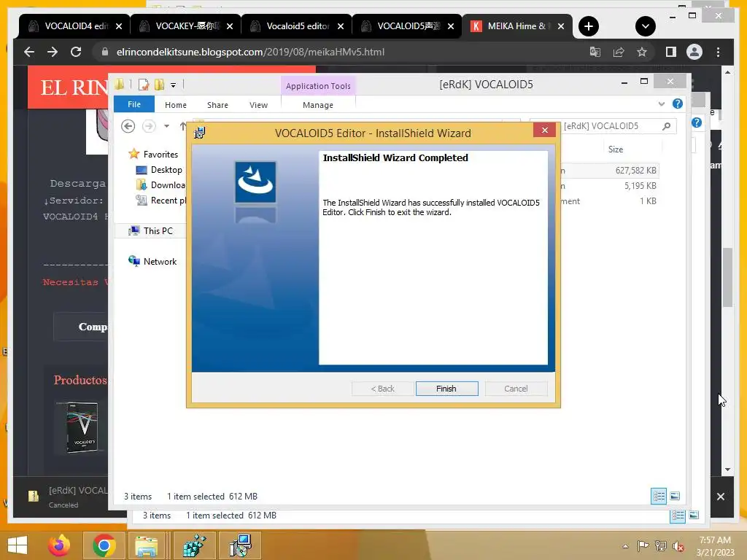
Task: Click the Chrome address bar URL
Action: pos(251,52)
